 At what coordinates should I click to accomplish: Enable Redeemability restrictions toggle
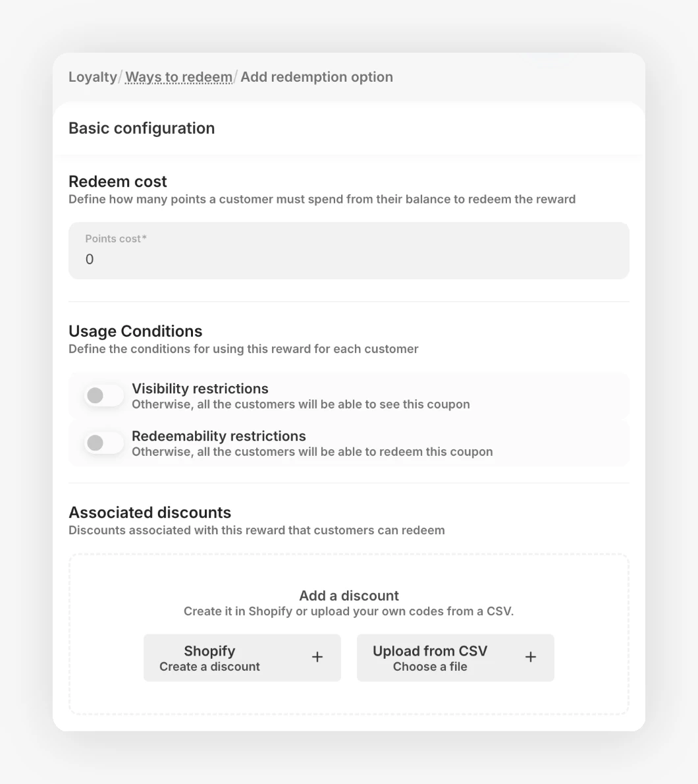[104, 443]
